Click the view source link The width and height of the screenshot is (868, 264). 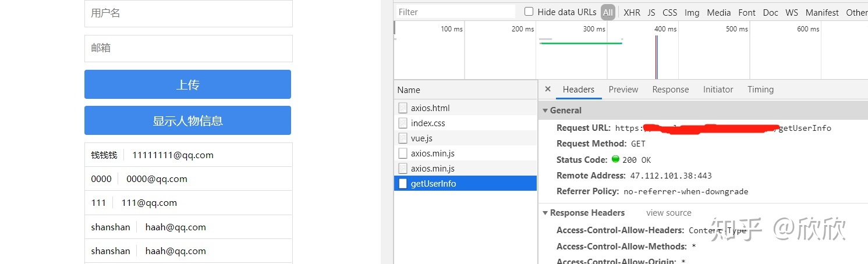[669, 213]
